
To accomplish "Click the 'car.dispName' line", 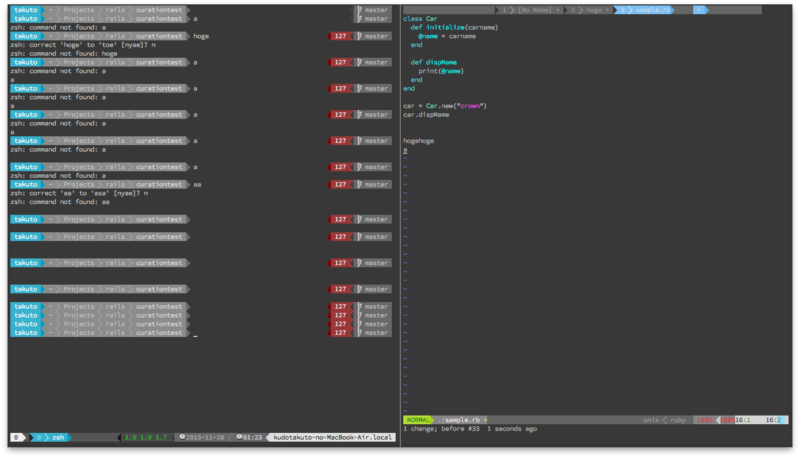I will (x=426, y=115).
